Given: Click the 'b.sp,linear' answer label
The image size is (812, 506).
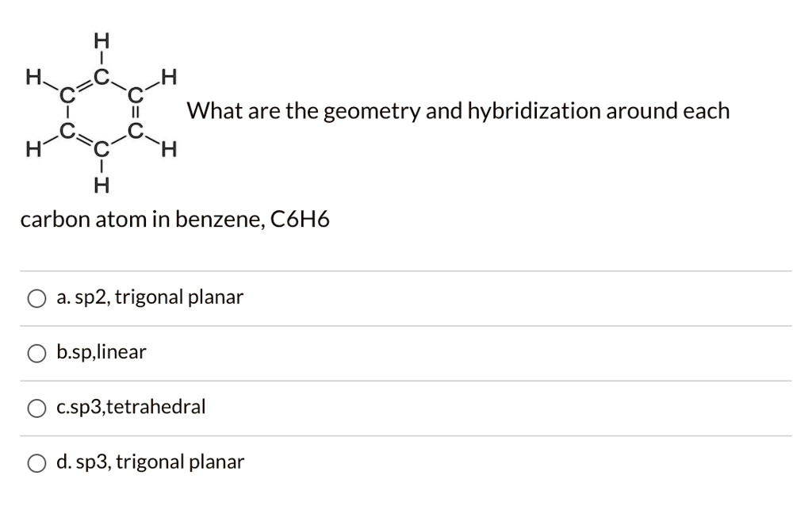Looking at the screenshot, I should [x=101, y=352].
